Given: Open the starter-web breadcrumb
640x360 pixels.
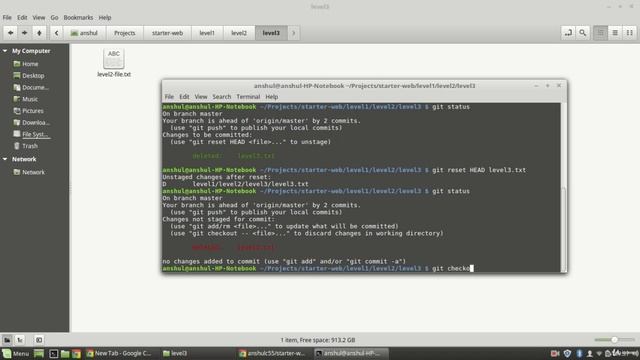Looking at the screenshot, I should 167,33.
